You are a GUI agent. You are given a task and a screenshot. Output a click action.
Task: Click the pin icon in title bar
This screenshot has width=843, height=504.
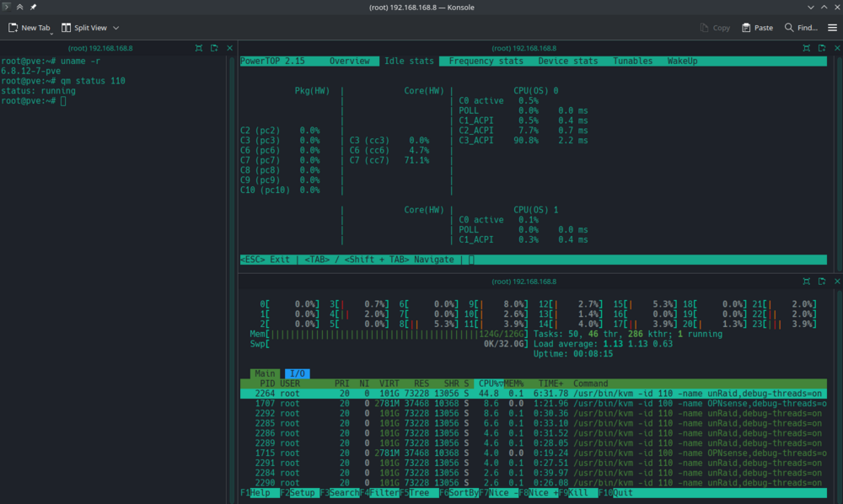pyautogui.click(x=33, y=7)
